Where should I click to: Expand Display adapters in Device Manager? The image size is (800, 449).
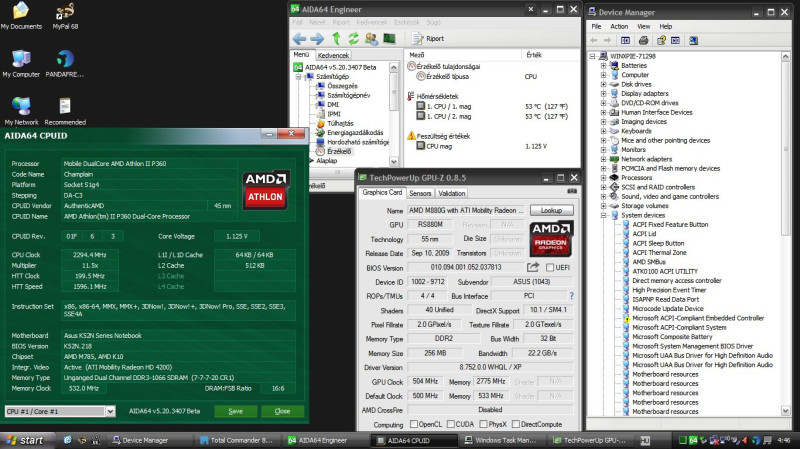point(603,93)
